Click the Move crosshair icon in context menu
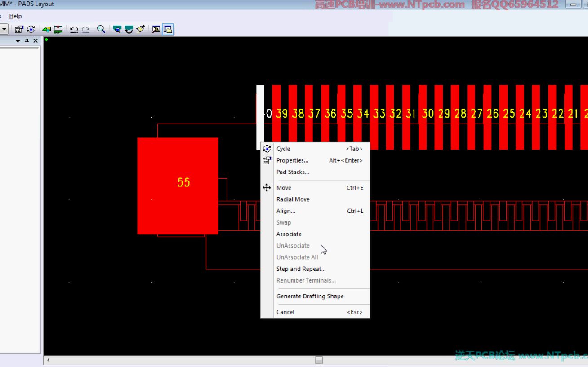This screenshot has width=588, height=367. (x=267, y=187)
